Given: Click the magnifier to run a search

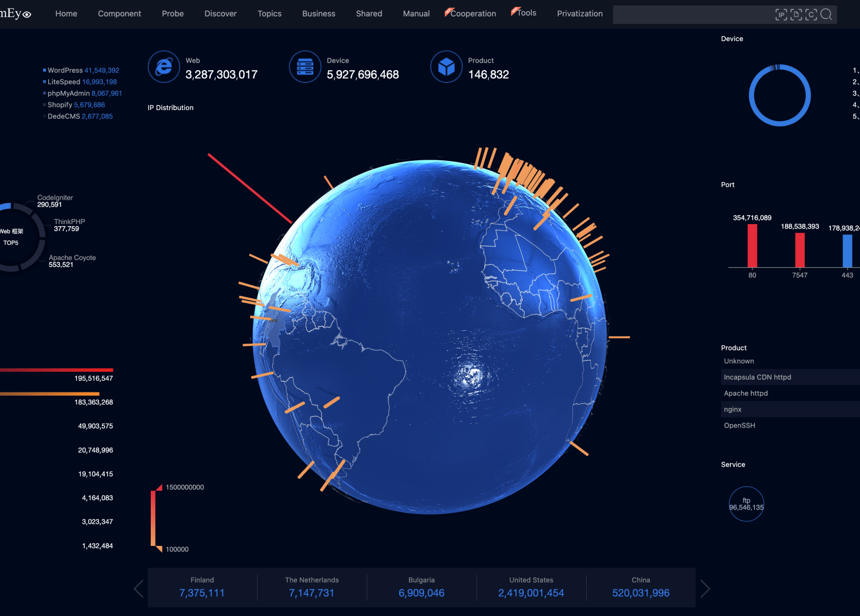Looking at the screenshot, I should [827, 14].
